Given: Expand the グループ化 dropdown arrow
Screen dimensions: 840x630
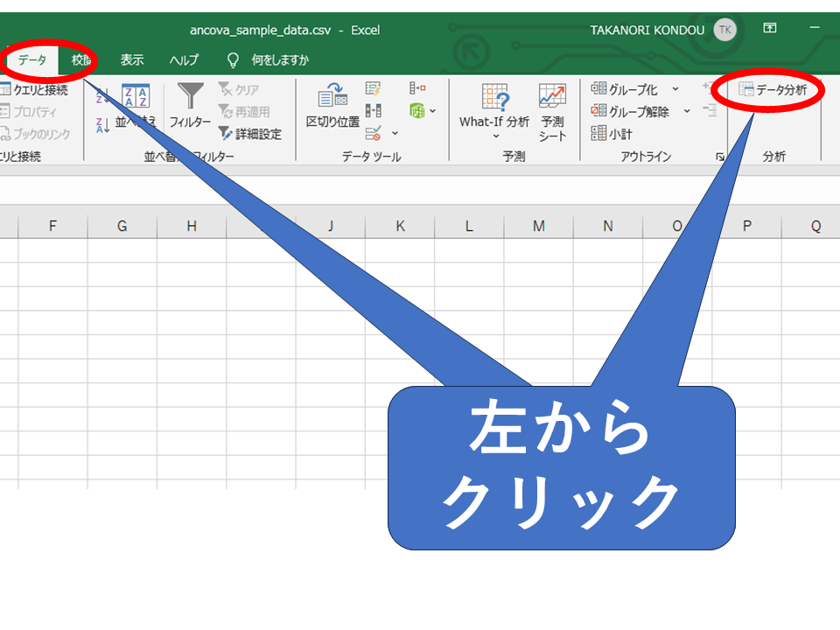Looking at the screenshot, I should tap(675, 89).
